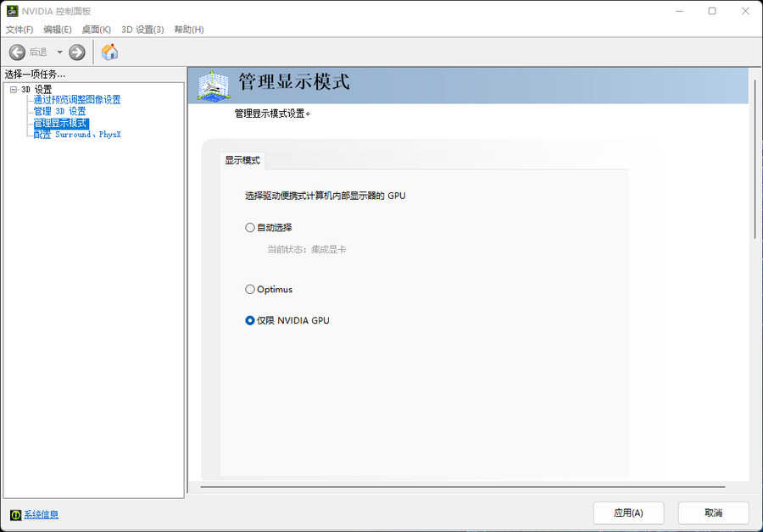Select the 自动选择 radio button

tap(250, 227)
